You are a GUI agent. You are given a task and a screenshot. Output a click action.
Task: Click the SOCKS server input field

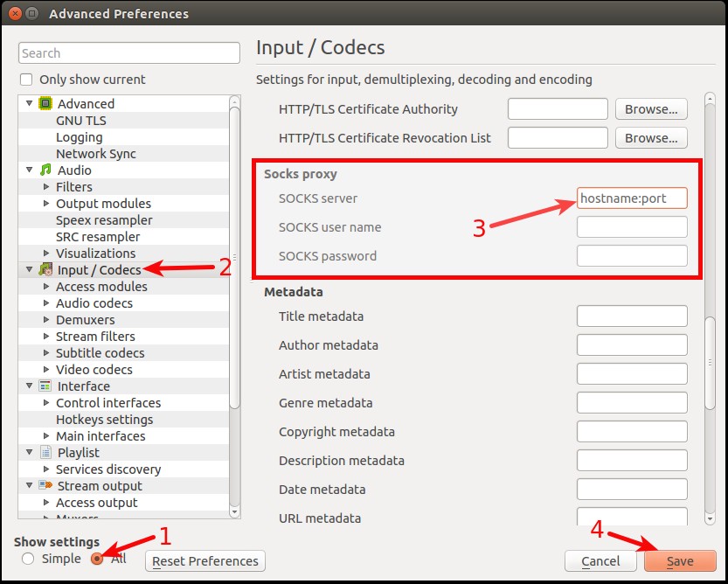[x=632, y=198]
